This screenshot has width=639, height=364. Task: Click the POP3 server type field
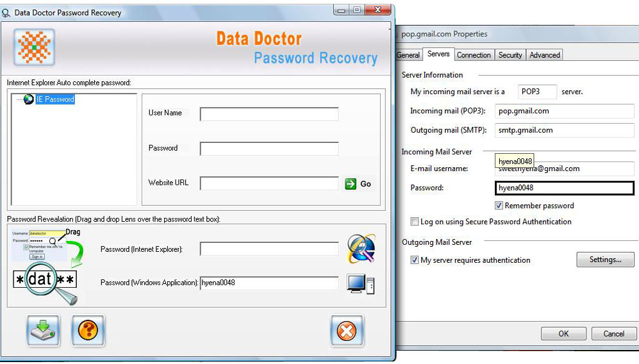coord(537,92)
